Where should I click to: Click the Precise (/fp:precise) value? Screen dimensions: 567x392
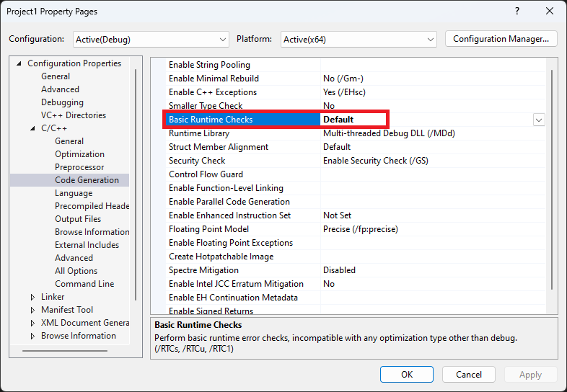(x=361, y=229)
